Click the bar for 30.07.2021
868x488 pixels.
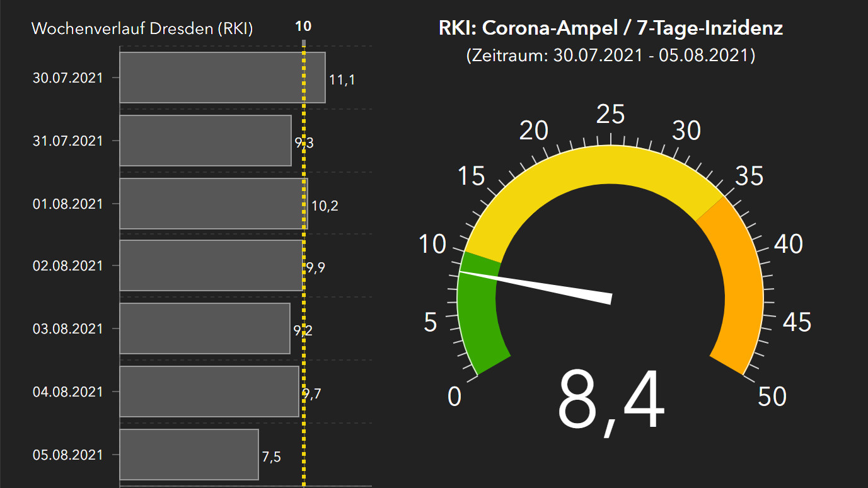[x=222, y=78]
